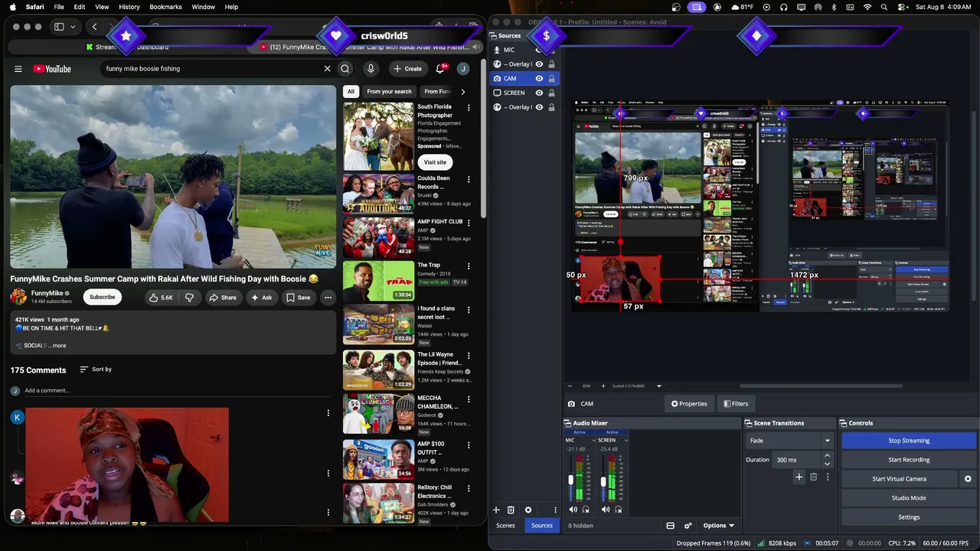Viewport: 980px width, 551px height.
Task: Open Filters for the CAM source
Action: (x=735, y=404)
